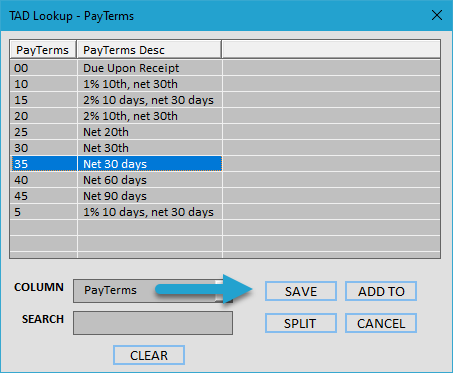The height and width of the screenshot is (373, 453).
Task: Select PayTerms code 00
Action: (44, 68)
